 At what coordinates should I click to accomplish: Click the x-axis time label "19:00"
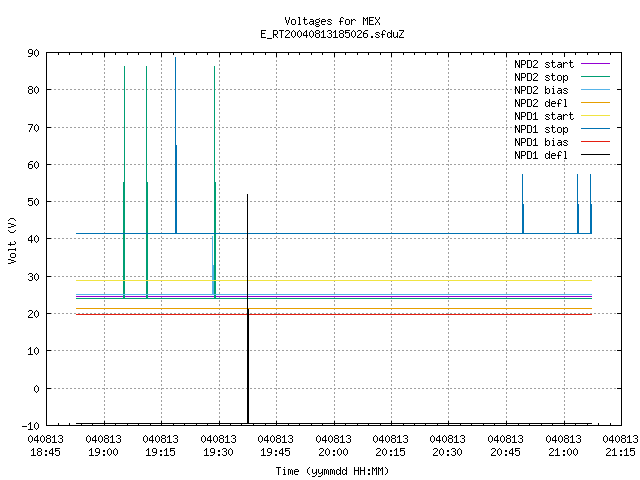[x=103, y=453]
